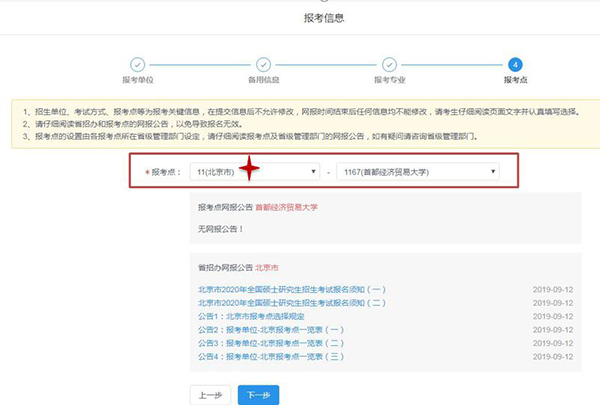Go to the 报考单位 step label
600x405 pixels.
pyautogui.click(x=138, y=80)
